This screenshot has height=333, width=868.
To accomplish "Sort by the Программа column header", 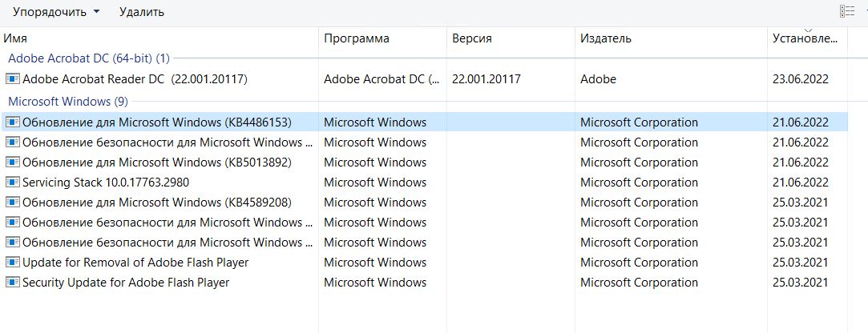I will (x=382, y=38).
